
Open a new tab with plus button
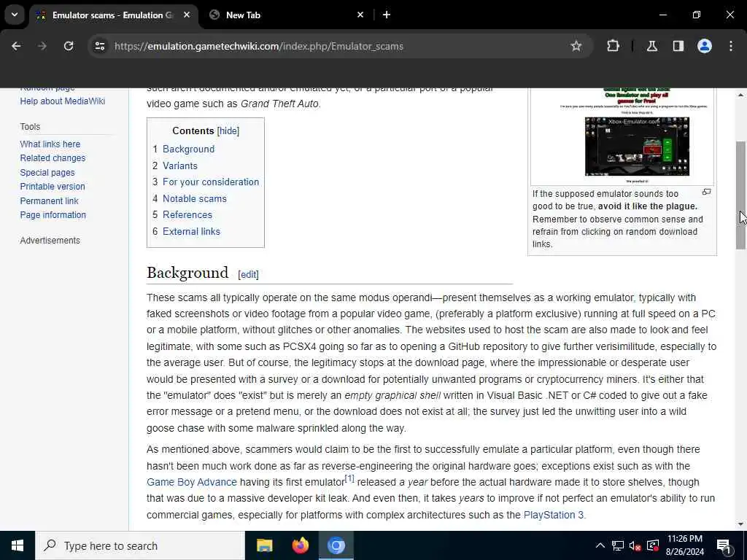pos(387,15)
